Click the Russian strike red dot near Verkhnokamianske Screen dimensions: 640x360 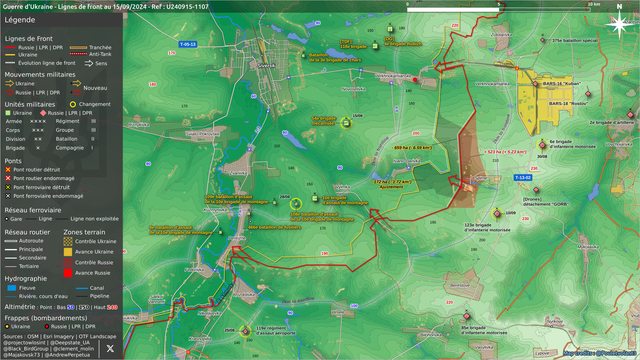(x=415, y=80)
